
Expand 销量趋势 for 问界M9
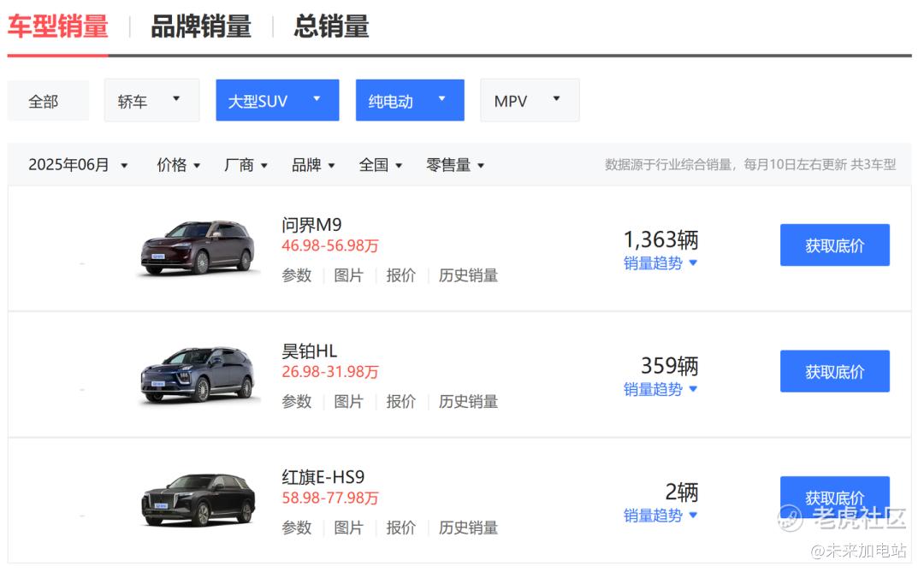point(660,262)
